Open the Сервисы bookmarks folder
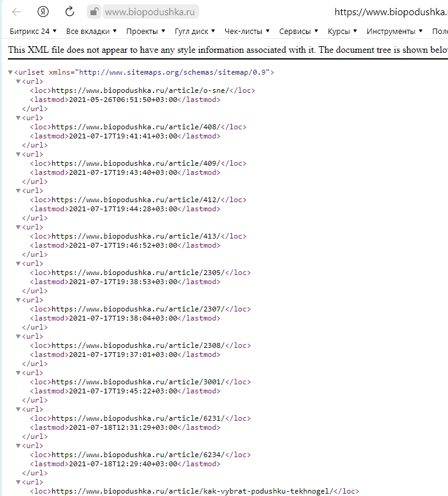Image resolution: width=448 pixels, height=496 pixels. (298, 32)
